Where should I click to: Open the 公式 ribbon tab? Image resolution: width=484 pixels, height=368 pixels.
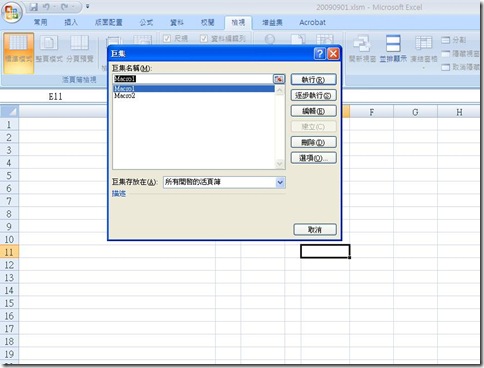click(146, 23)
